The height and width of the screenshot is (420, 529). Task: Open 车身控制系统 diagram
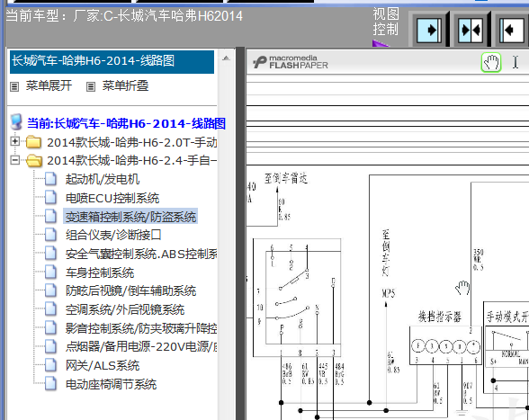pos(100,273)
